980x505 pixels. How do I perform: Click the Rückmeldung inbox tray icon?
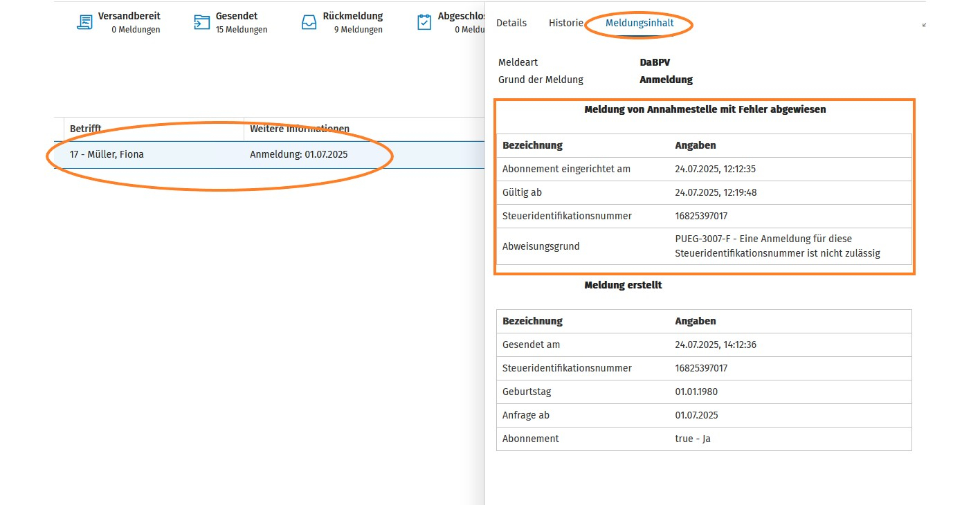click(x=309, y=22)
